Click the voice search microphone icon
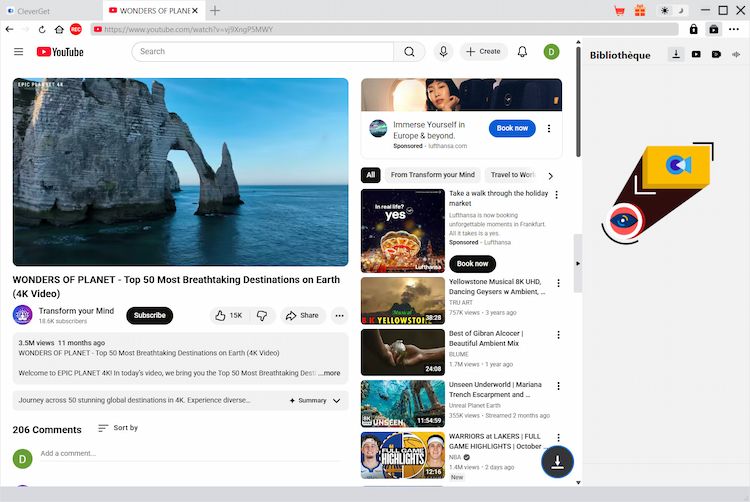Image resolution: width=750 pixels, height=502 pixels. pyautogui.click(x=443, y=51)
